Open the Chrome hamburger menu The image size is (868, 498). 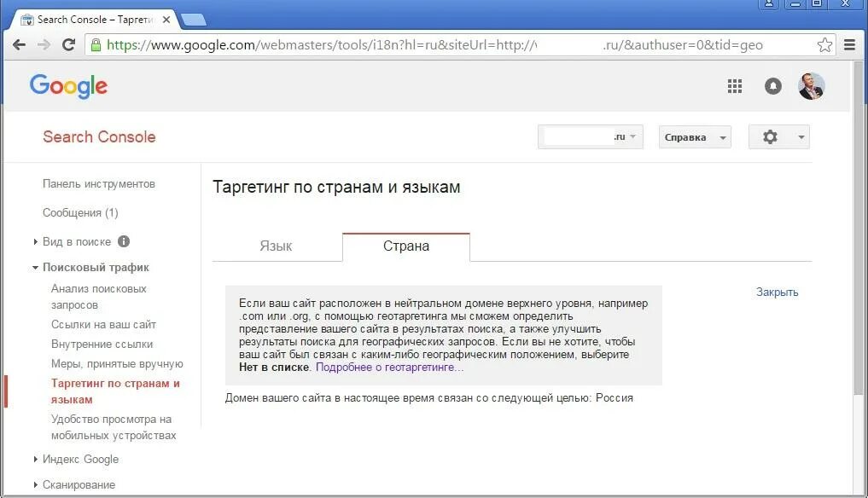pyautogui.click(x=850, y=45)
